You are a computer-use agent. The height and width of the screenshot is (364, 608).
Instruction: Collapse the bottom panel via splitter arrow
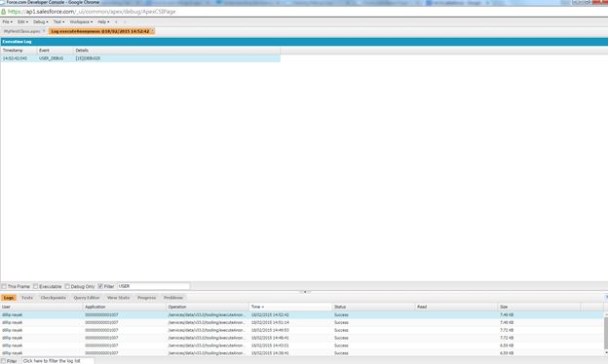click(x=305, y=292)
